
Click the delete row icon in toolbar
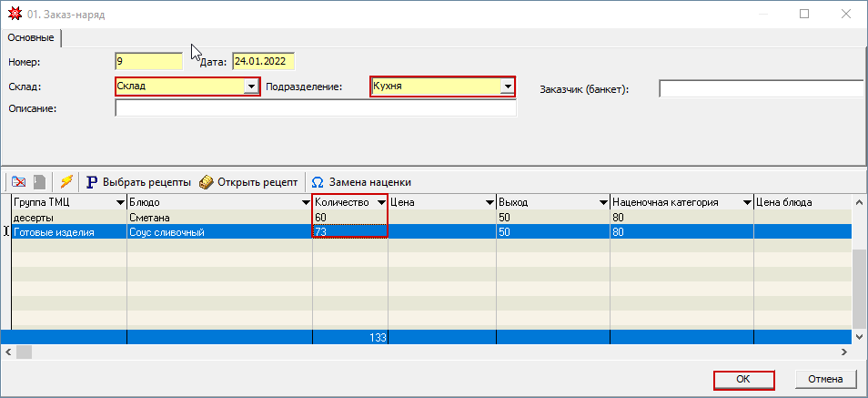(18, 181)
